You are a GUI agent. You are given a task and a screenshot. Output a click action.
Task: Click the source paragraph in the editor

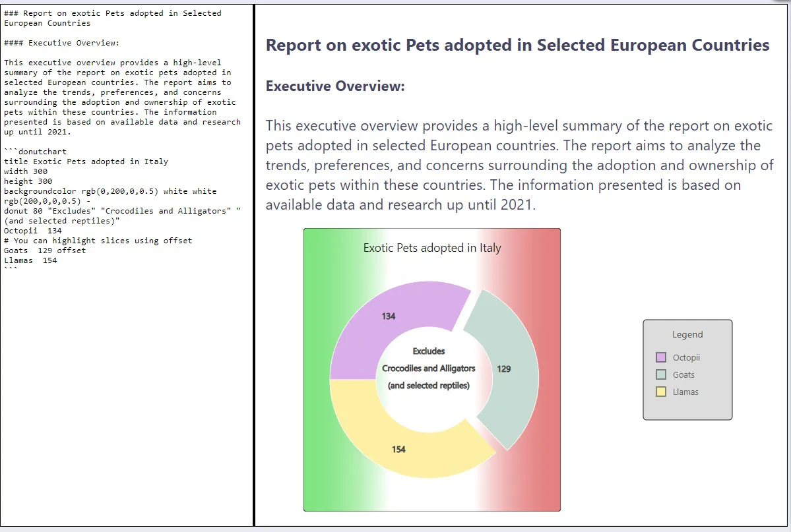pos(122,98)
